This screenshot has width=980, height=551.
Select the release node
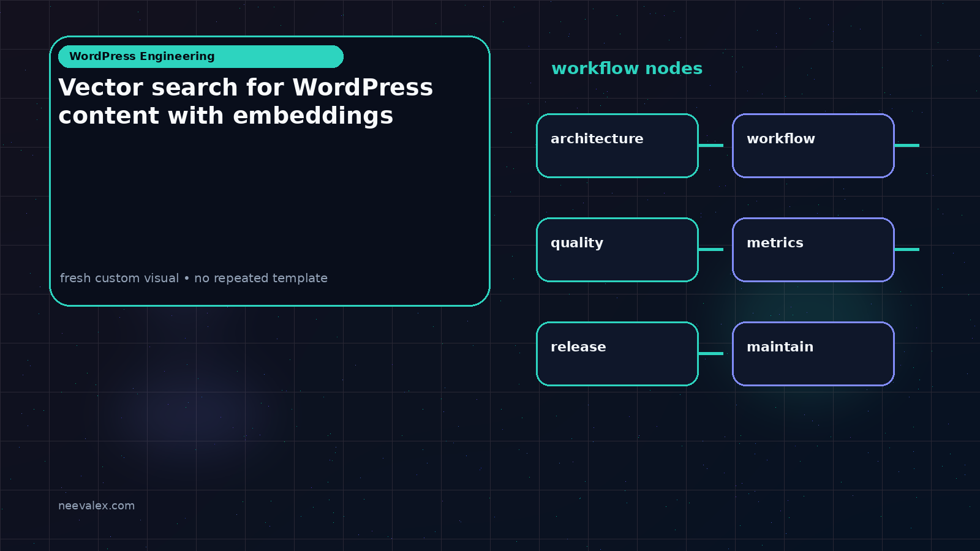tap(617, 354)
